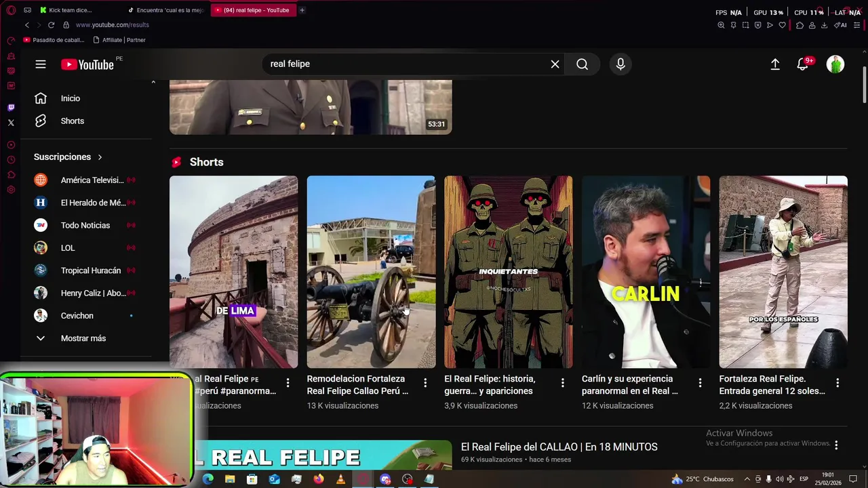Open the LOL channel subscription
This screenshot has width=868, height=488.
click(85, 248)
